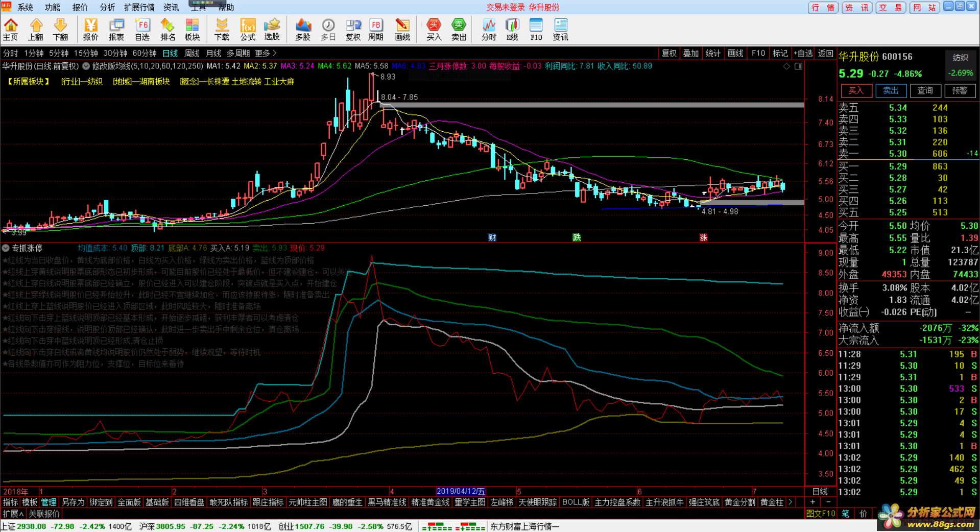Screen dimensions: 980x532
Task: Switch to K线 candlestick chart icon
Action: coord(512,30)
